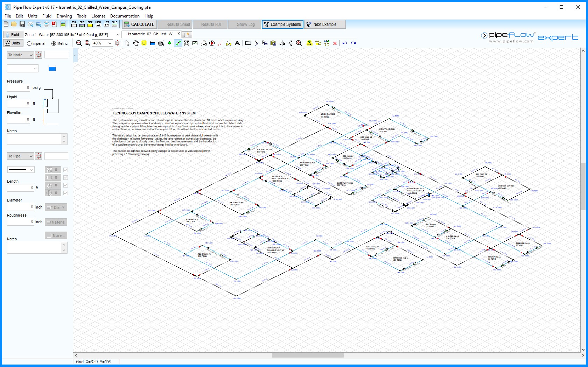This screenshot has width=588, height=367.
Task: Click the horizontal scrollbar thumb
Action: 308,355
